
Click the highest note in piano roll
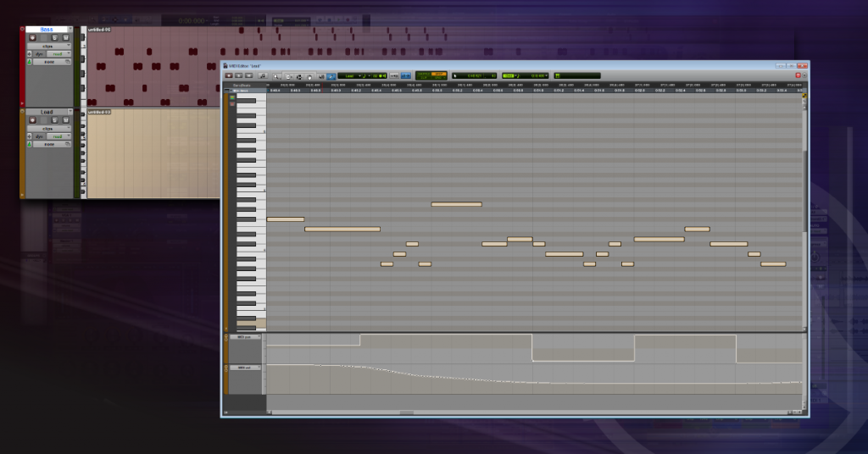pyautogui.click(x=456, y=204)
